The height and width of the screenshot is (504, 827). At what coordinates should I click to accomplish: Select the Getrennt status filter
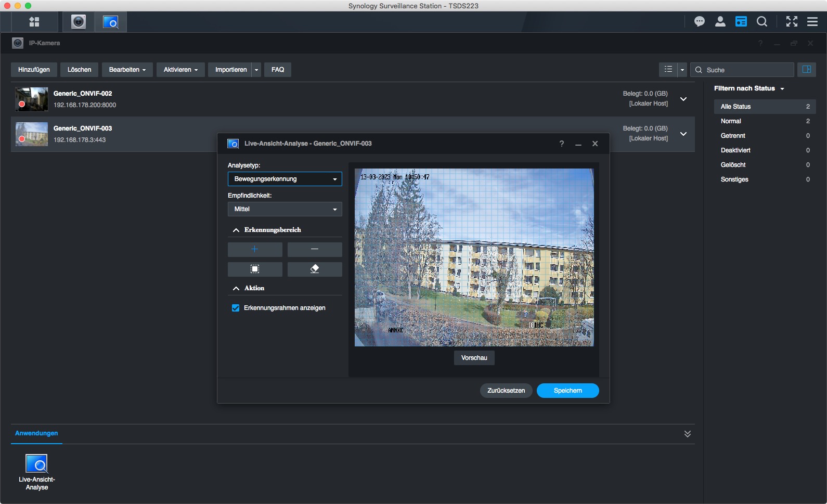point(733,136)
